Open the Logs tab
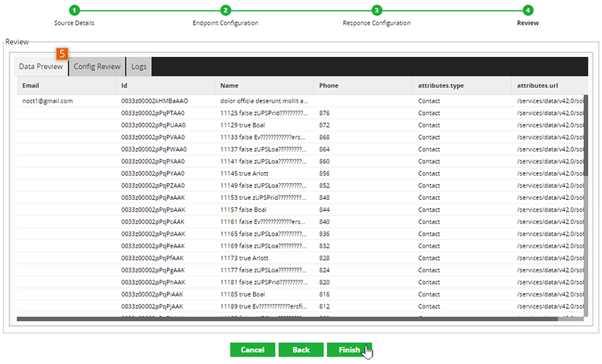602x364 pixels. point(139,67)
